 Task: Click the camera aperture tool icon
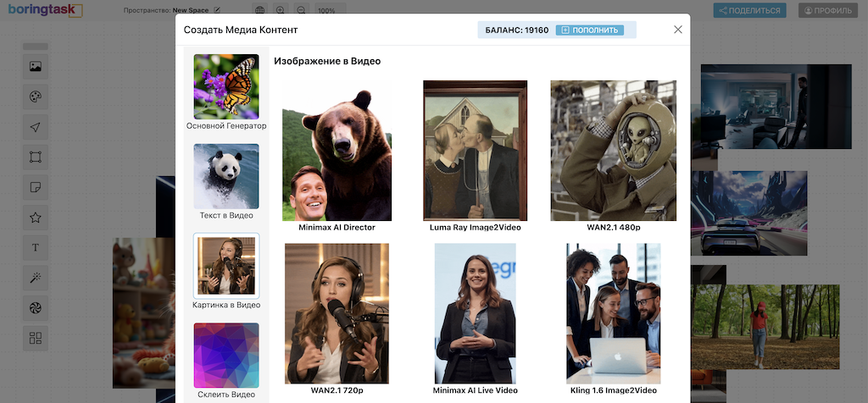(36, 308)
